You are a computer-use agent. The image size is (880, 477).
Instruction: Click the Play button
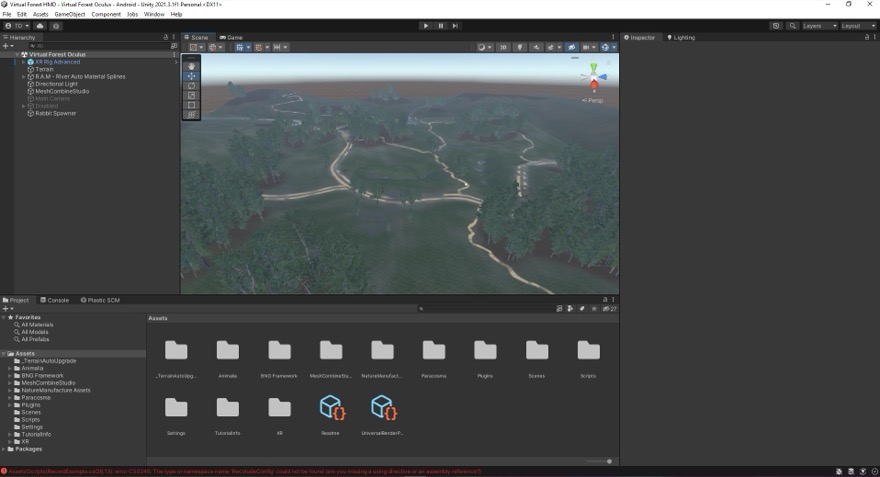point(425,26)
